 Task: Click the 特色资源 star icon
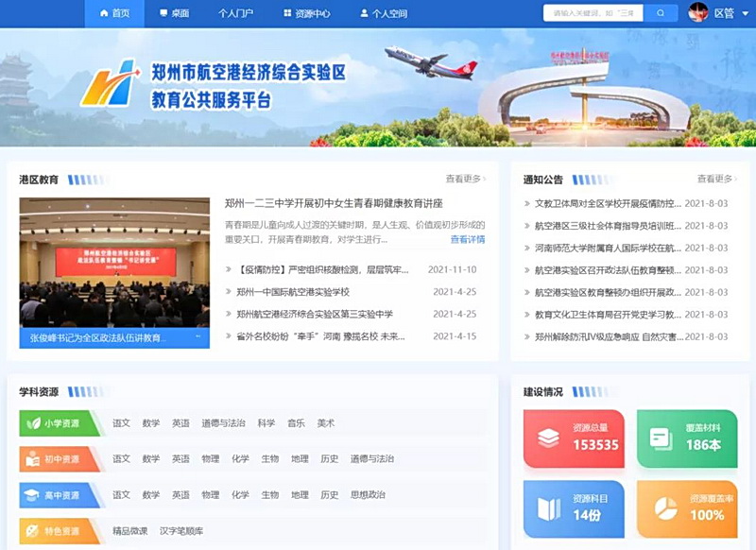34,531
